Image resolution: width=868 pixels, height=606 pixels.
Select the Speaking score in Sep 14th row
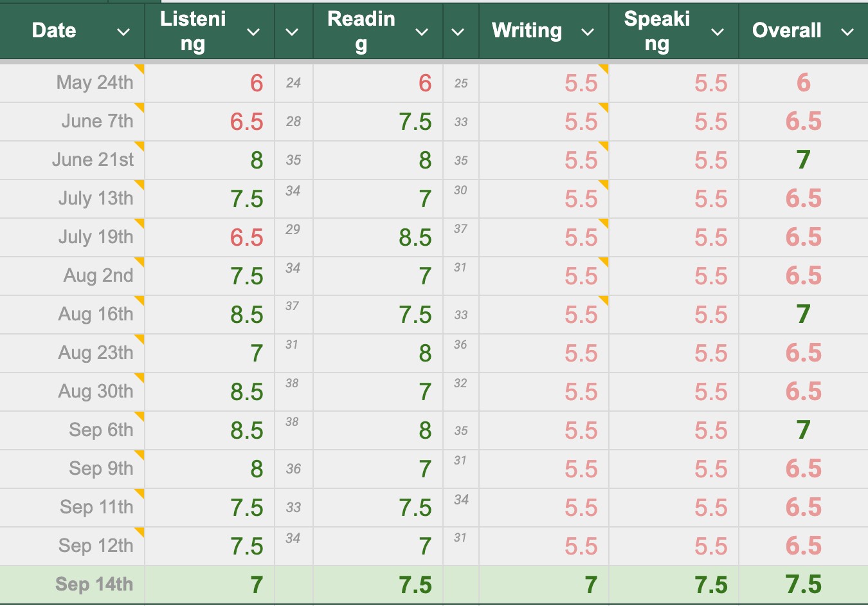[x=710, y=585]
